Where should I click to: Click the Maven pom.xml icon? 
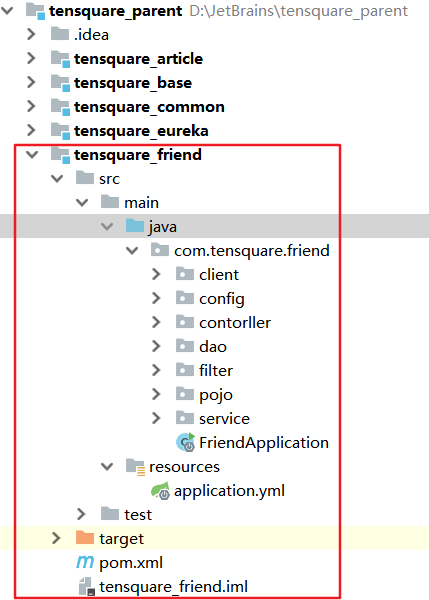pyautogui.click(x=85, y=562)
